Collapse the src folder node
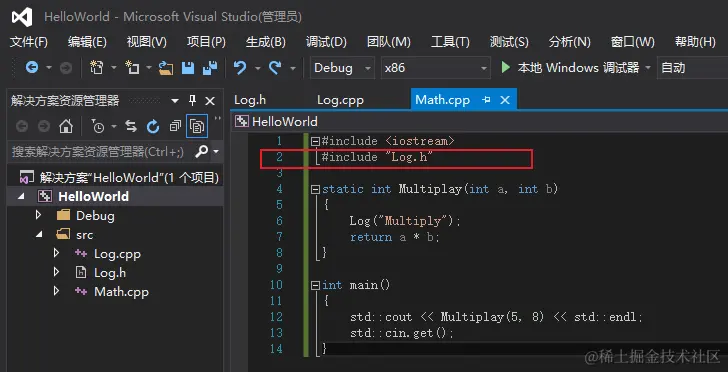The width and height of the screenshot is (728, 372). 39,235
